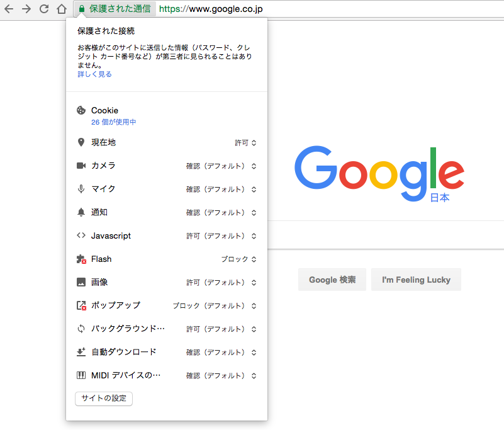Click the download icon for 自動ダウンロード
This screenshot has height=430, width=504.
(x=81, y=352)
